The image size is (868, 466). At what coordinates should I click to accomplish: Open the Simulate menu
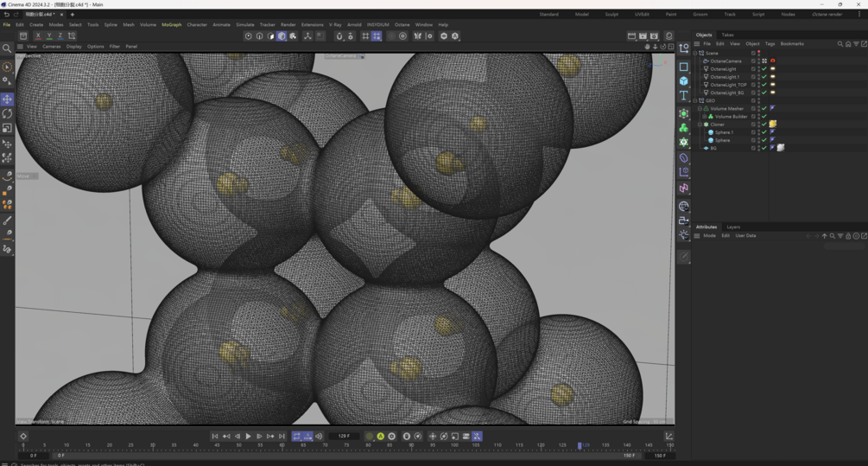(245, 25)
